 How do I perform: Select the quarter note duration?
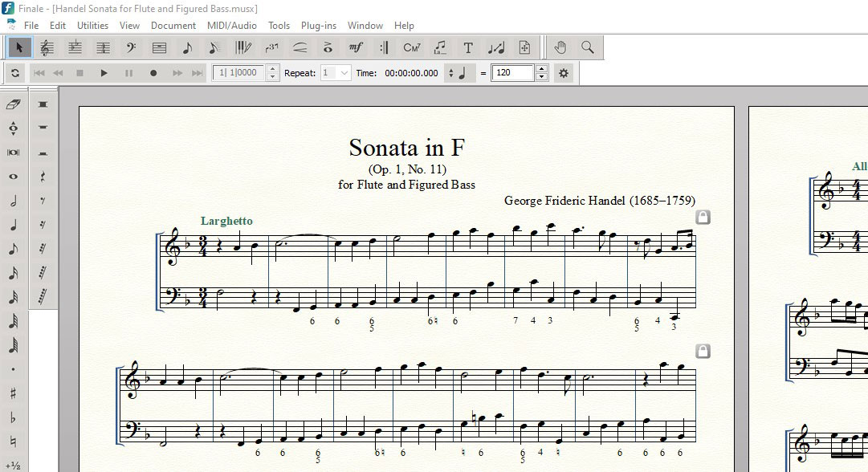(x=14, y=225)
